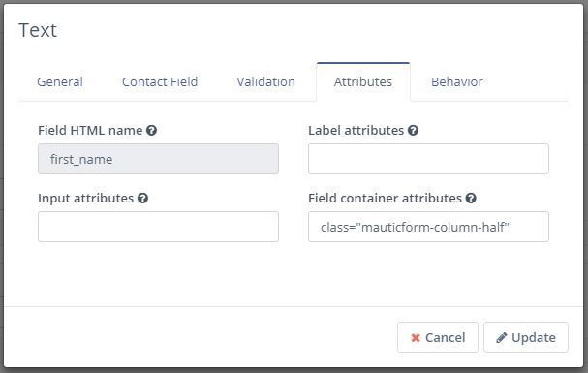View help for Field container attributes
Screen dimensions: 588x373
point(471,198)
